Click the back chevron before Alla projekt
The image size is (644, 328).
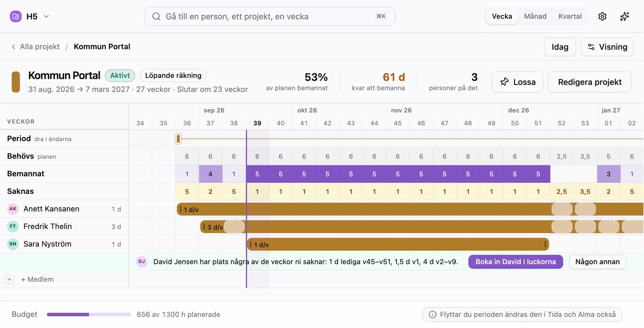[x=13, y=47]
